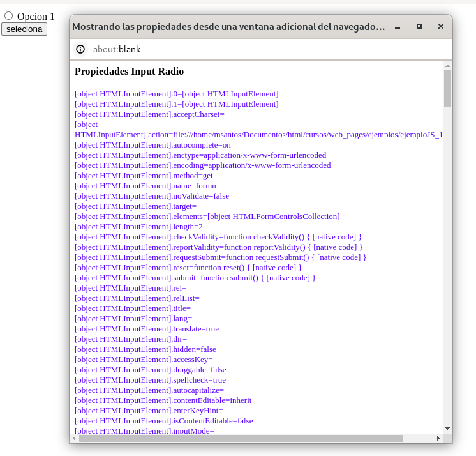Click the site information icon beside about:blank
Screen dimensions: 476x456
(80, 49)
